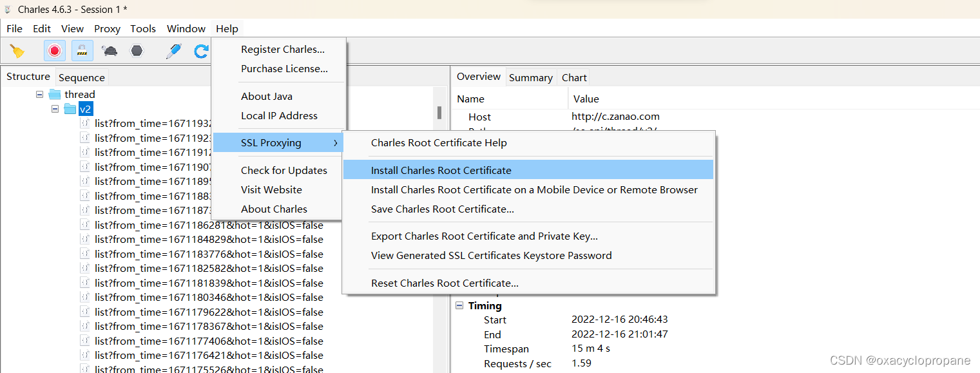
Task: Collapse the Timing section
Action: pos(459,305)
